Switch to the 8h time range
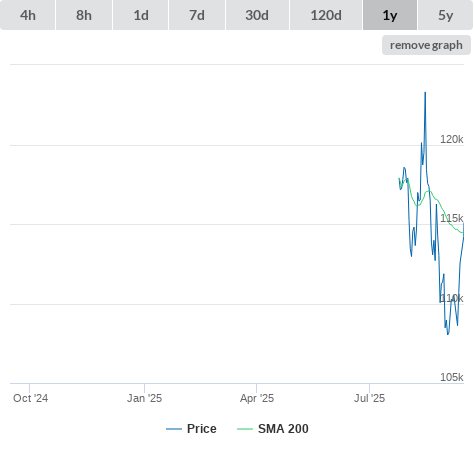 84,15
